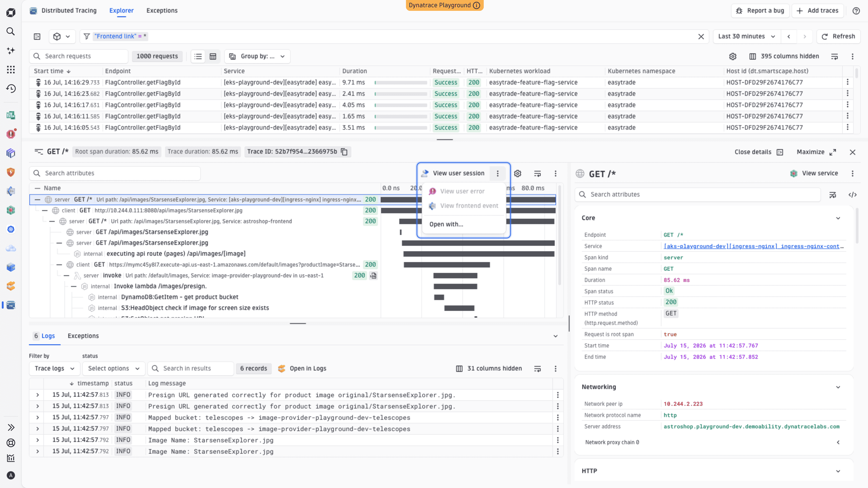Toggle line wrap in request table
Screen dimensions: 868x488
coord(835,56)
